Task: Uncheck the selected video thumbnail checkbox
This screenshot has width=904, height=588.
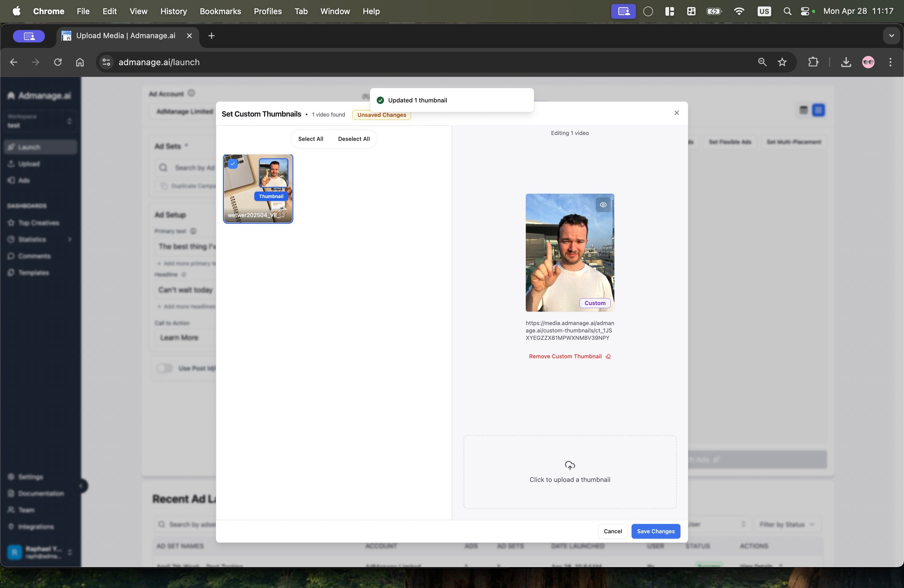Action: 233,164
